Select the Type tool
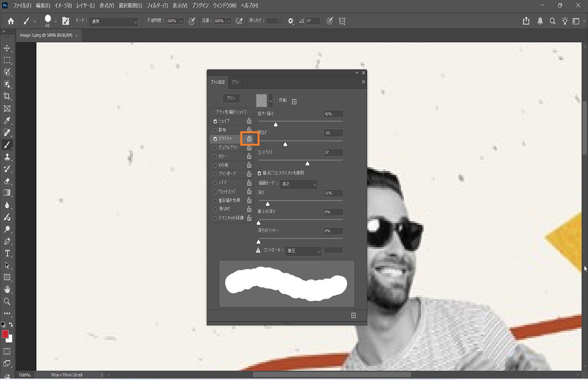The height and width of the screenshot is (380, 588). 7,253
